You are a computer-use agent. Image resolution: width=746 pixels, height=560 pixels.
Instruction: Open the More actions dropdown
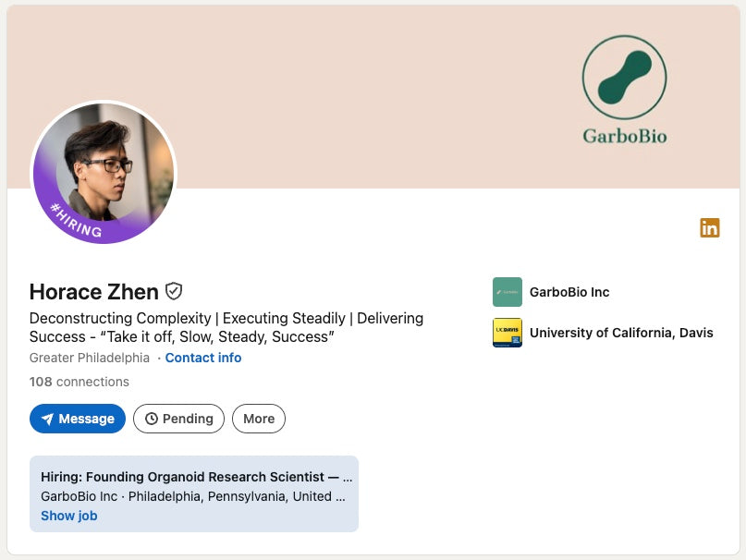click(x=259, y=419)
